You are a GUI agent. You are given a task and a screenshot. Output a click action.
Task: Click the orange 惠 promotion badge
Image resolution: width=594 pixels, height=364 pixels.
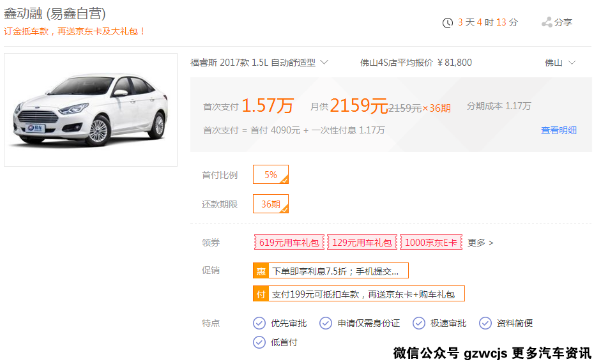[x=261, y=271]
